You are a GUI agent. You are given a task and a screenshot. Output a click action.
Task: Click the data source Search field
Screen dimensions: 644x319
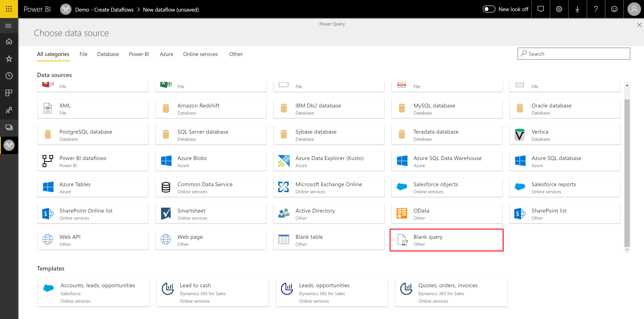pos(574,54)
